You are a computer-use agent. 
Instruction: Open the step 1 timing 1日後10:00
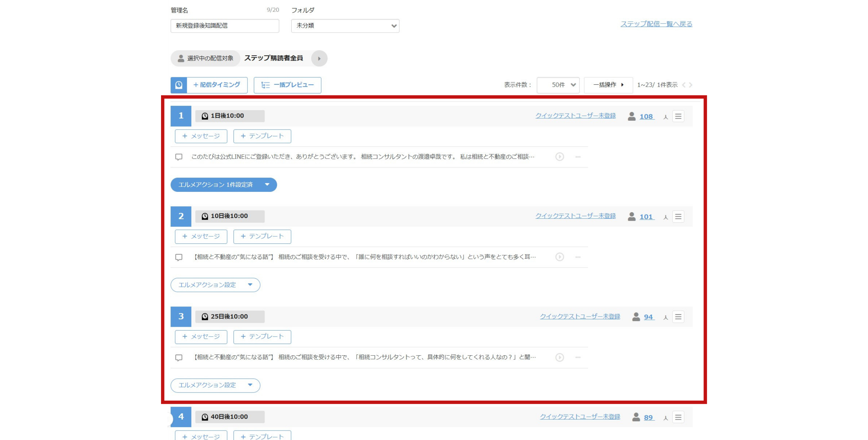point(230,116)
